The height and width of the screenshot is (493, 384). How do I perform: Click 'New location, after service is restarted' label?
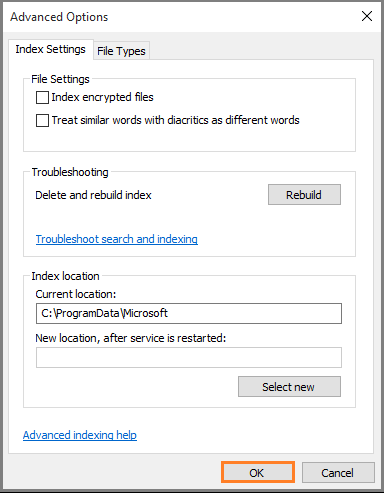tap(131, 338)
